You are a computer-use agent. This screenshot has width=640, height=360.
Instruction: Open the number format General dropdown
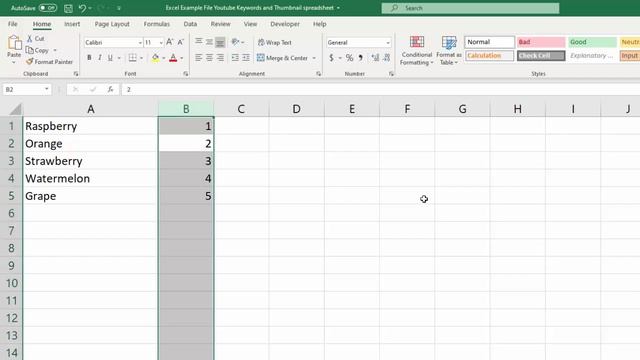click(x=388, y=42)
